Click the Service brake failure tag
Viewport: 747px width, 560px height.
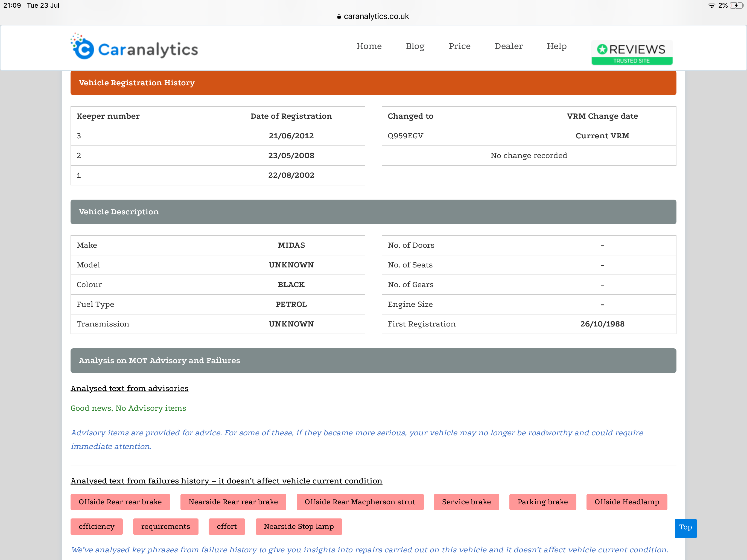pyautogui.click(x=466, y=502)
